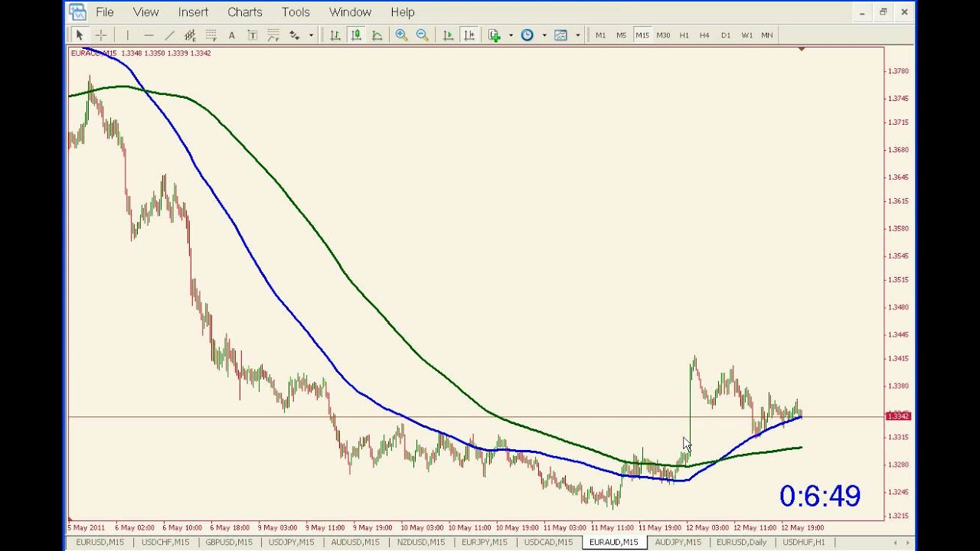Open the File menu
Screen dimensions: 980x551
click(x=104, y=12)
